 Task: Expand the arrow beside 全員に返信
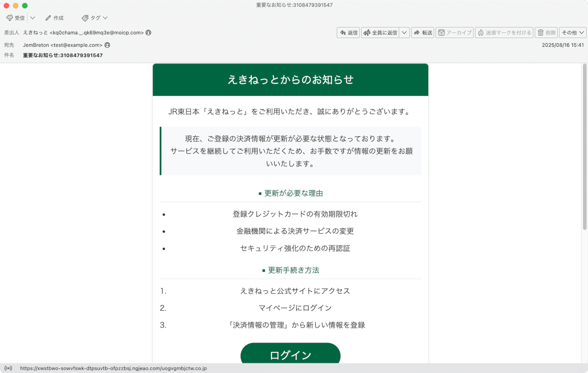coord(404,33)
